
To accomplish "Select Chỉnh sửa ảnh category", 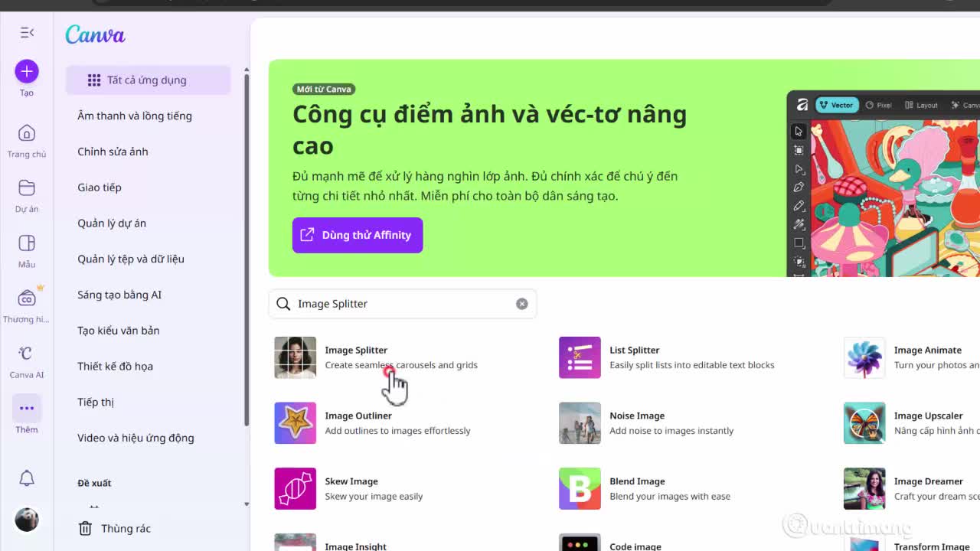I will click(x=113, y=152).
